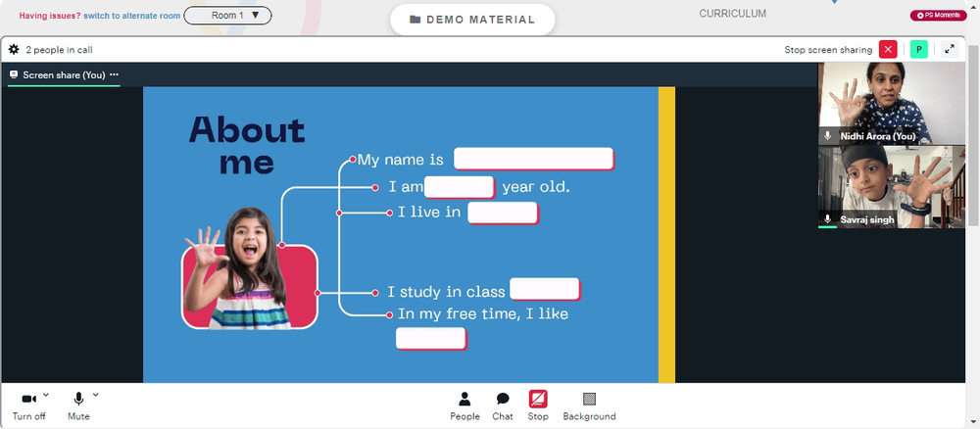Open the Demo Material folder button
980x429 pixels.
472,20
